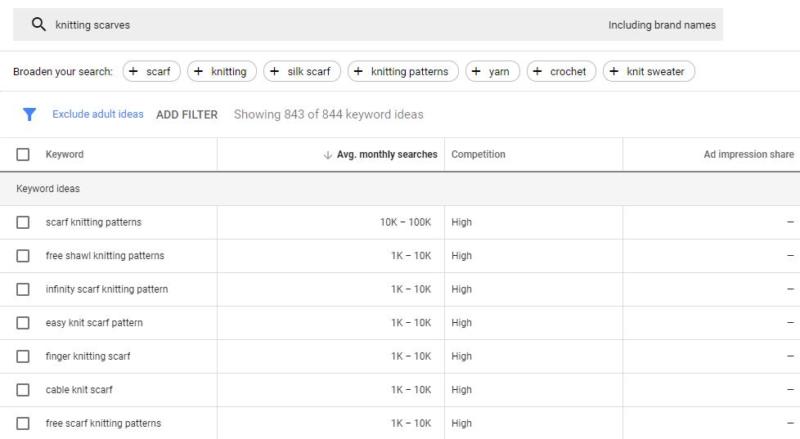Image resolution: width=800 pixels, height=439 pixels.
Task: Check 'scarf knitting patterns' keyword row
Action: tap(23, 222)
